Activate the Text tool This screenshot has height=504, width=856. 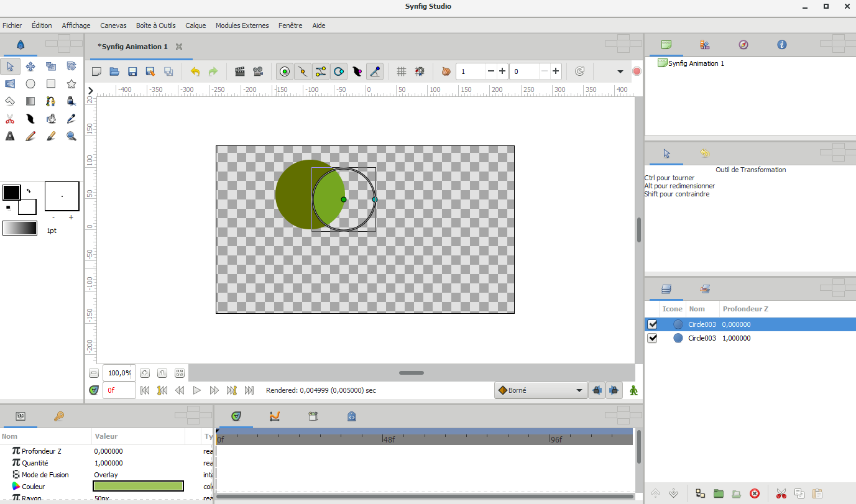[x=10, y=135]
